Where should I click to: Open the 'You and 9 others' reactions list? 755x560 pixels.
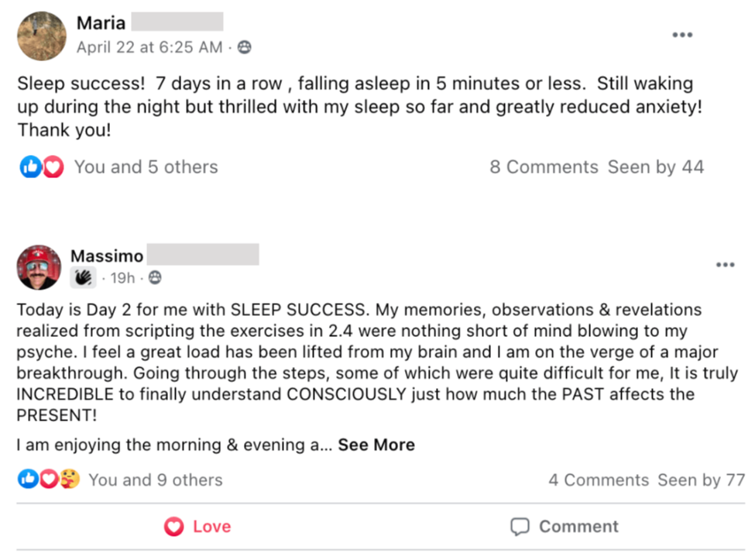155,480
